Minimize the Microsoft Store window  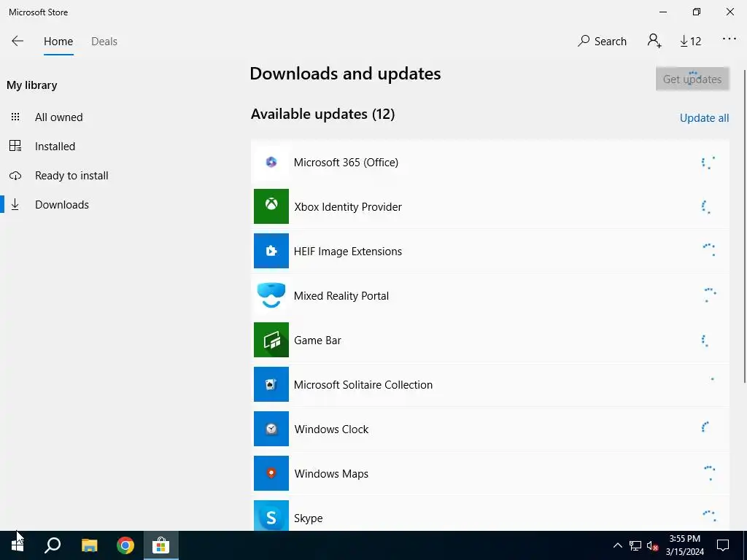pos(663,12)
